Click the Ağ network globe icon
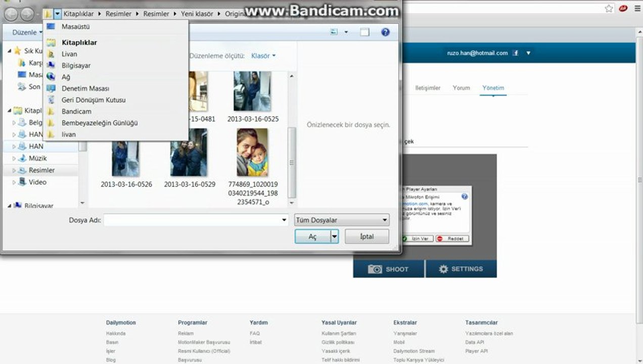 tap(51, 77)
